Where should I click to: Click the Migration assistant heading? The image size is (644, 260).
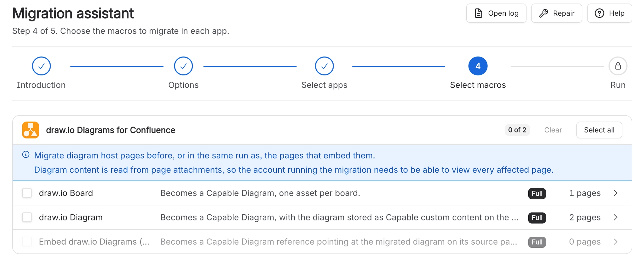73,13
